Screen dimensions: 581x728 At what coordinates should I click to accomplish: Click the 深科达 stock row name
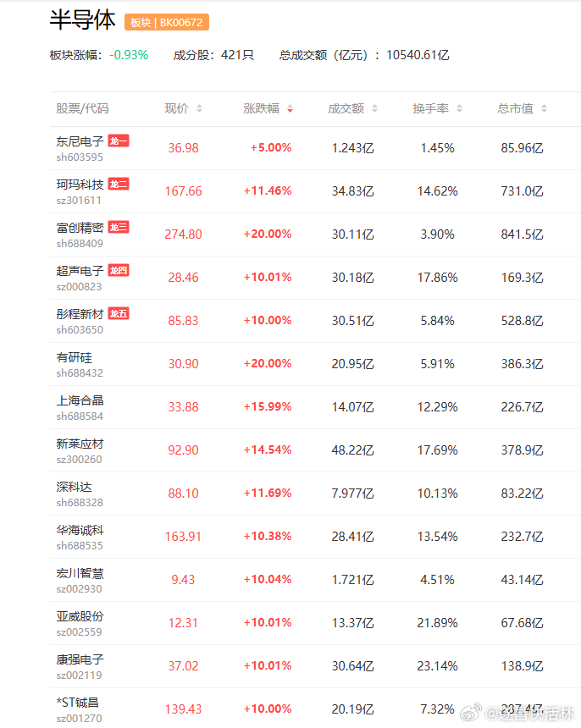coord(75,487)
